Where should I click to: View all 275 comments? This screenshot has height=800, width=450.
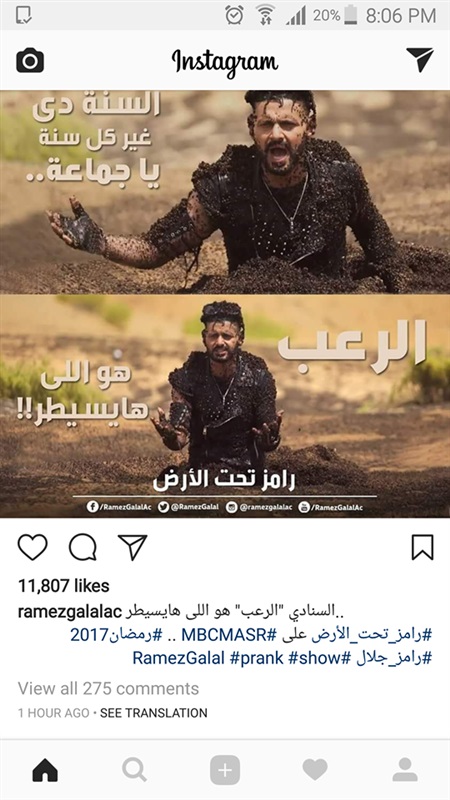click(108, 688)
